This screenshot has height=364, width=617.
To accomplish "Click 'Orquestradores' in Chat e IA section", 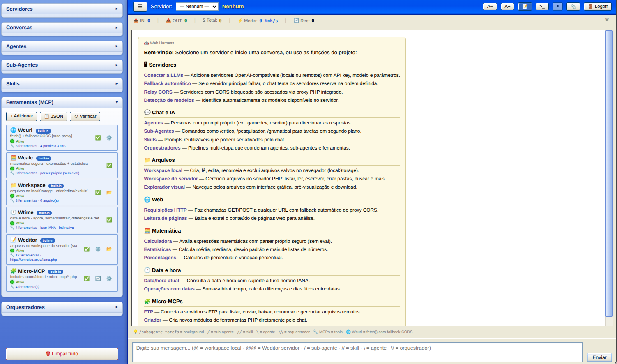I will pyautogui.click(x=162, y=148).
